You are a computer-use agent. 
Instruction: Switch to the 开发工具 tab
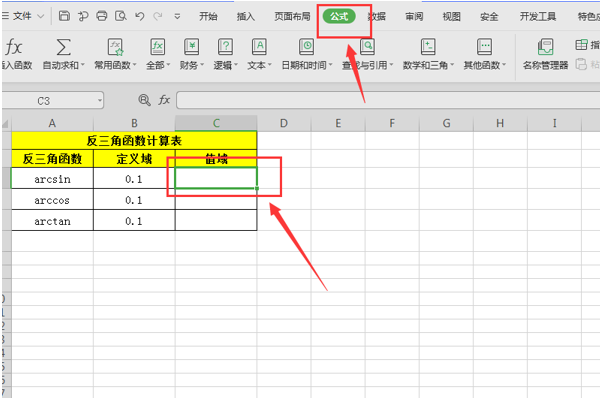[x=538, y=17]
